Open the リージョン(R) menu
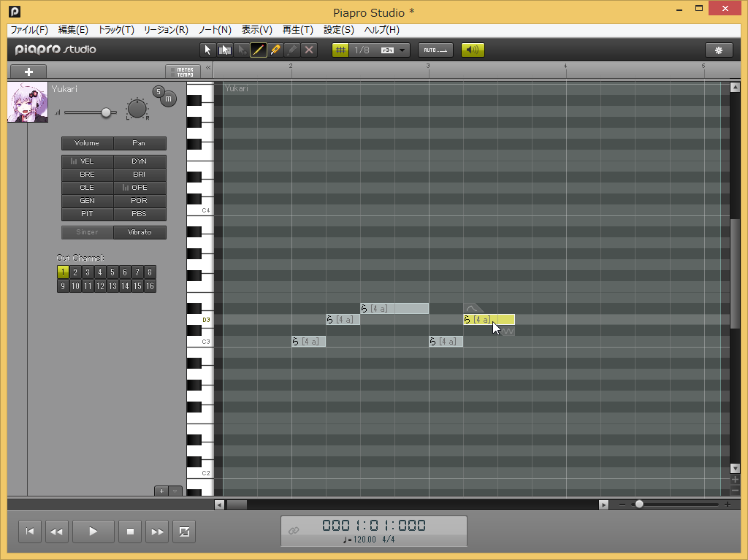 166,30
